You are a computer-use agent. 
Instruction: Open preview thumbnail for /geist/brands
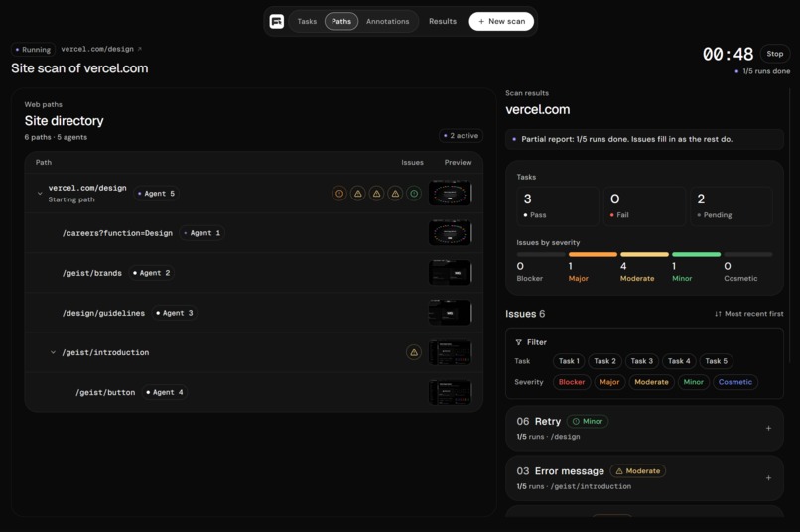click(x=450, y=273)
